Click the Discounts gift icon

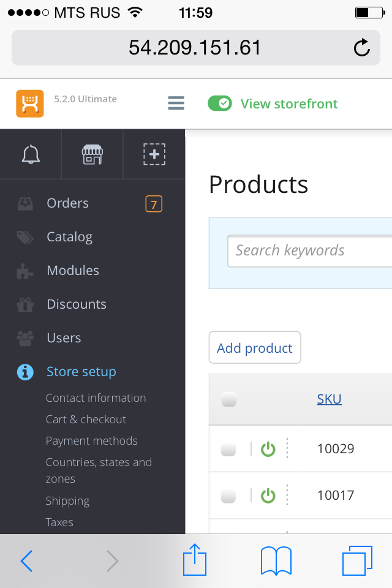coord(25,304)
